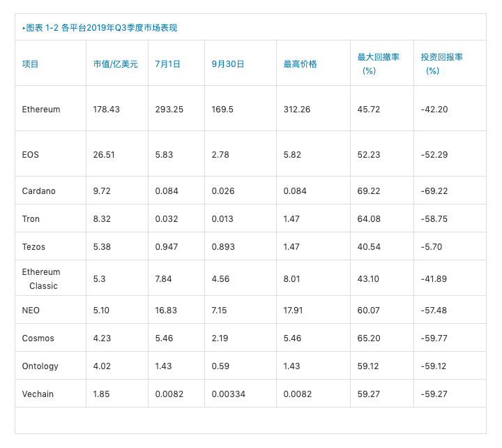Click Tezos July 1 price '0.947'
This screenshot has height=448, width=502.
tap(167, 247)
